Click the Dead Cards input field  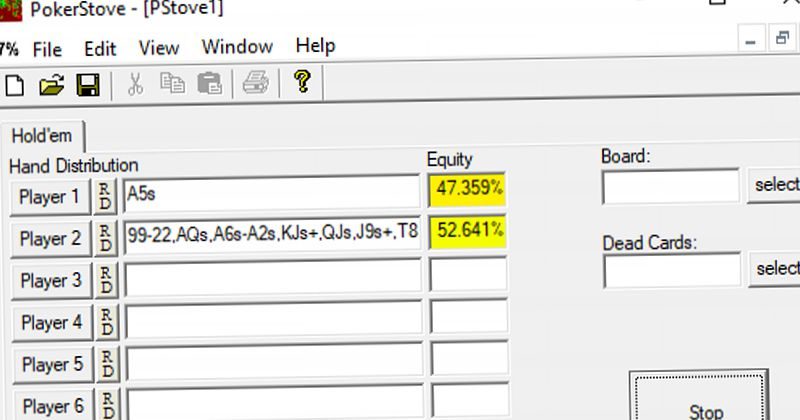tap(672, 269)
